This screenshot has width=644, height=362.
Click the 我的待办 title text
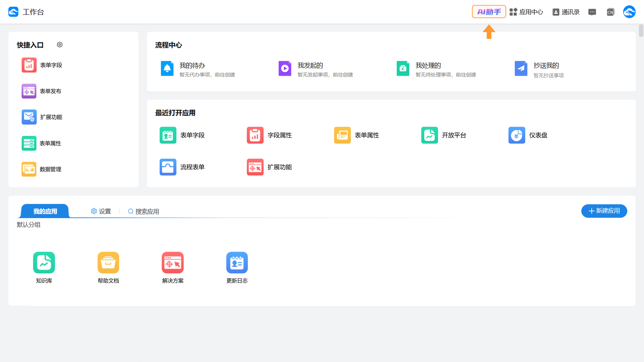192,65
